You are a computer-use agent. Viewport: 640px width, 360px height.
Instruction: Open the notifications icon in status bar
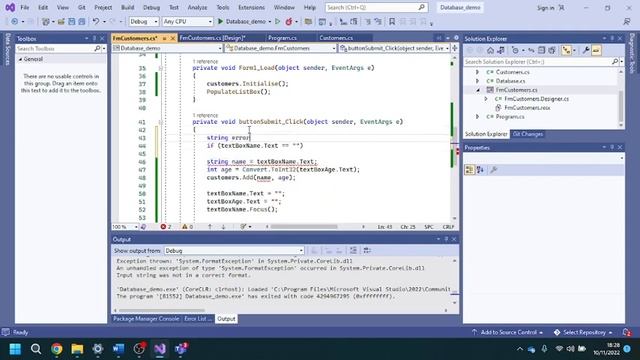tap(627, 332)
